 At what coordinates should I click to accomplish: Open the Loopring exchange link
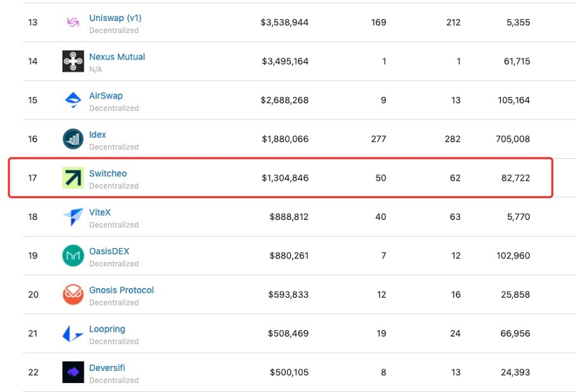point(107,329)
